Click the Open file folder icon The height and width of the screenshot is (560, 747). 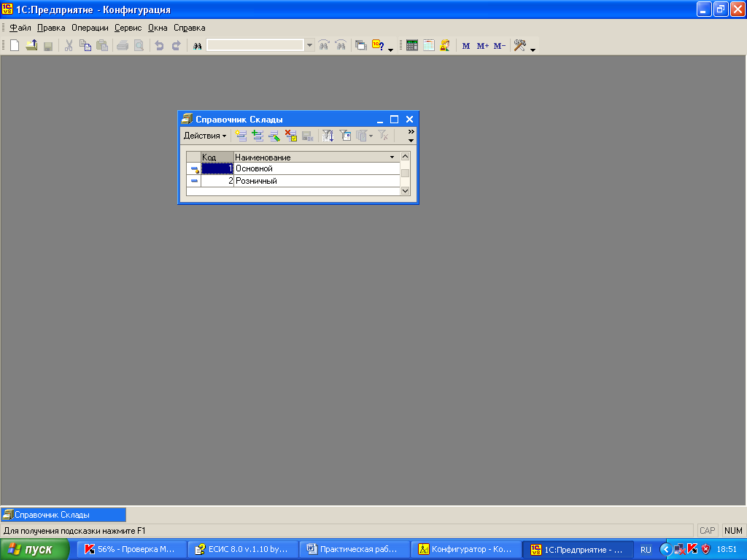31,46
